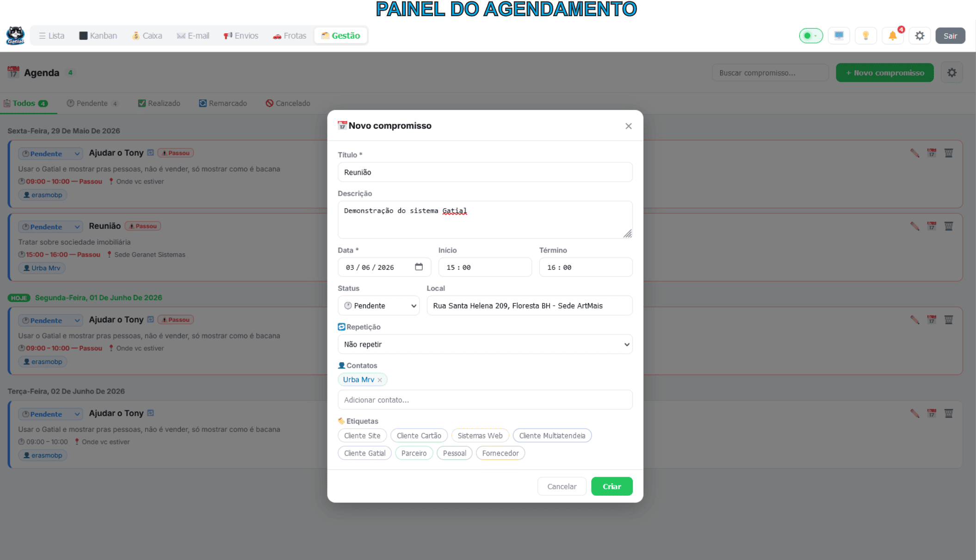The height and width of the screenshot is (560, 976).
Task: Delete today's Ajudar o Tony trash icon
Action: coord(949,320)
